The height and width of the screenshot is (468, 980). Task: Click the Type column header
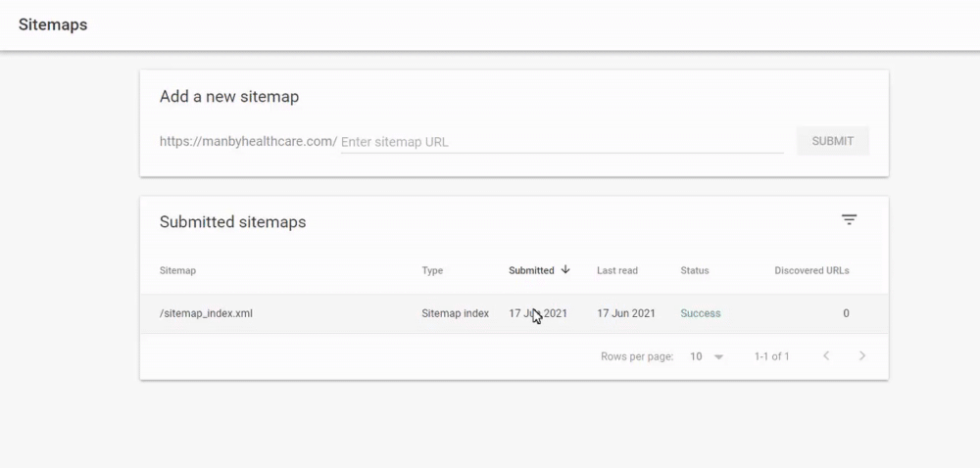432,271
